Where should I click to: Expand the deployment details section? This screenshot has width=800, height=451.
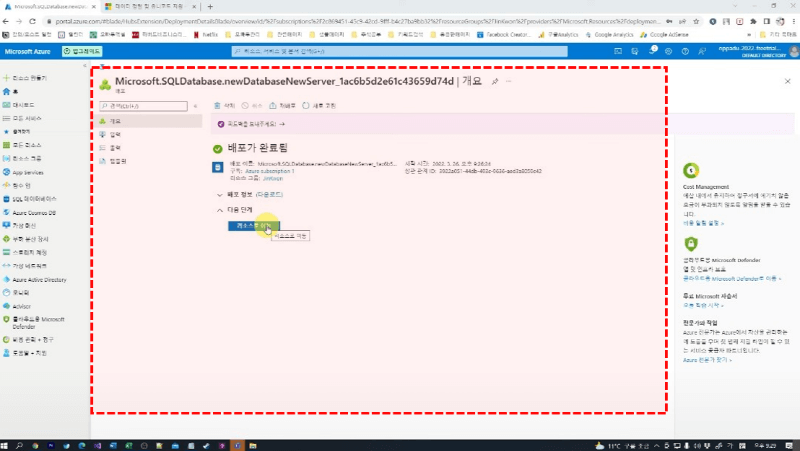tap(219, 194)
